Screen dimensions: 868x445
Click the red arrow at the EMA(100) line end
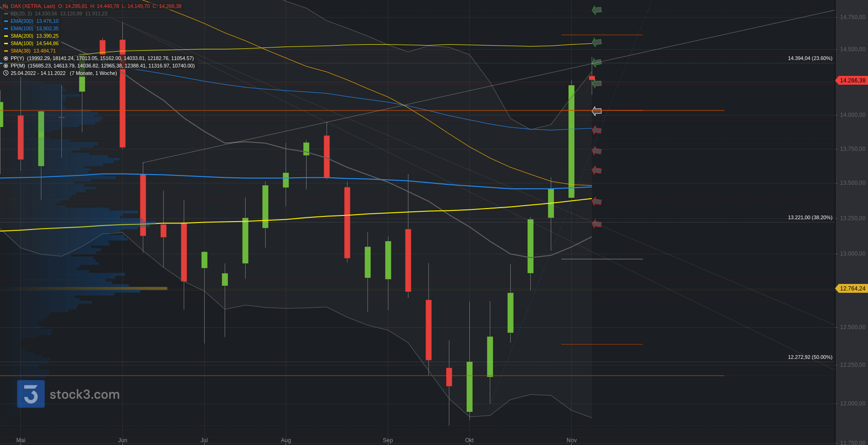596,130
